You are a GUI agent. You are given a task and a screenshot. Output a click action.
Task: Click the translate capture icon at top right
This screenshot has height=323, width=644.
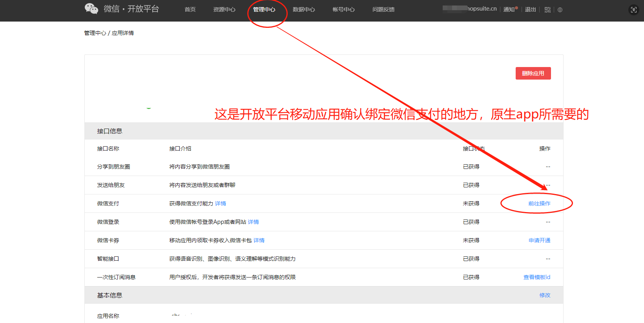pyautogui.click(x=633, y=10)
